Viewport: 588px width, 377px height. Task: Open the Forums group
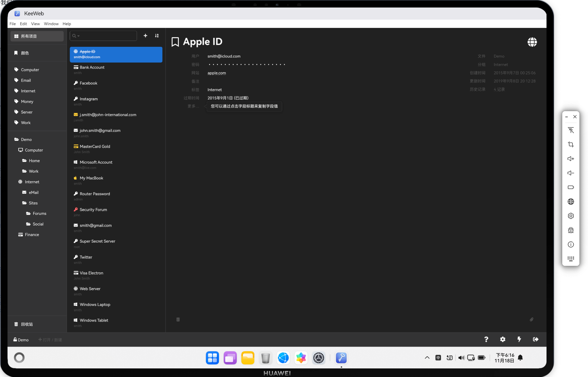point(37,213)
